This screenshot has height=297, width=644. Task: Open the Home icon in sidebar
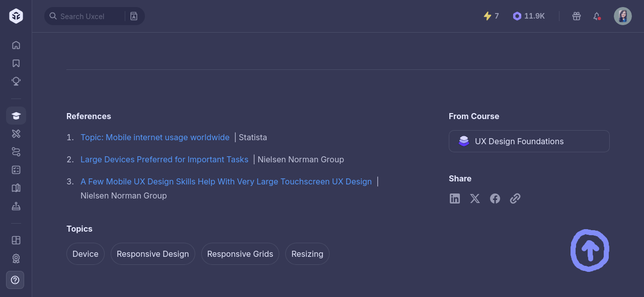coord(16,45)
